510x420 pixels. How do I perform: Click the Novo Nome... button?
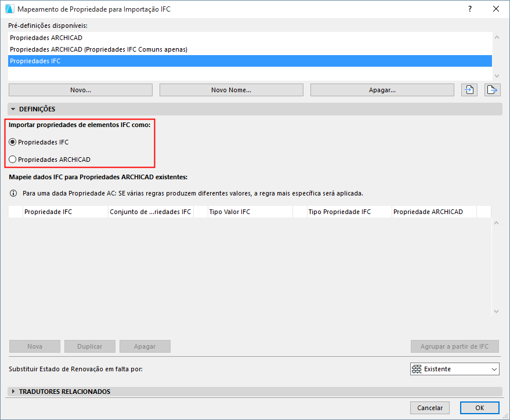click(232, 90)
